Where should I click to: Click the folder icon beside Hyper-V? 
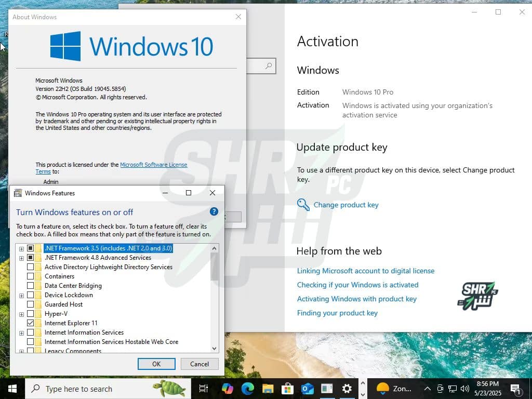pos(38,313)
